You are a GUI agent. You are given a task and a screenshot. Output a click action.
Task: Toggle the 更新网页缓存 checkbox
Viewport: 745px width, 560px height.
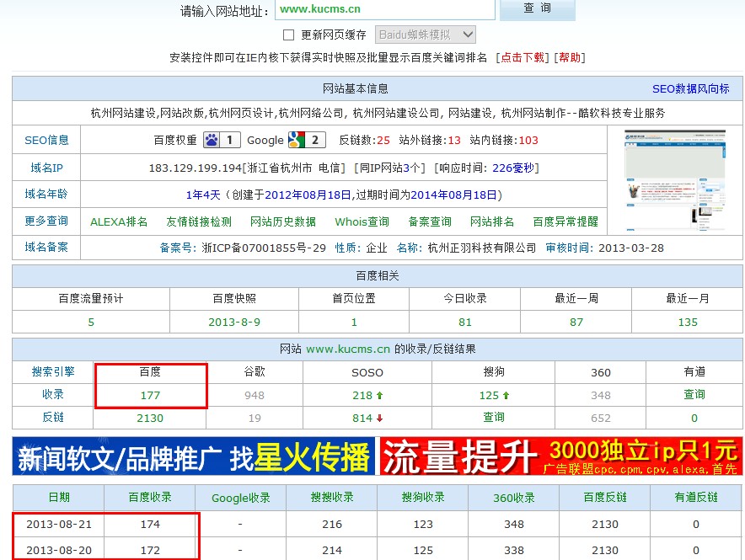coord(288,35)
